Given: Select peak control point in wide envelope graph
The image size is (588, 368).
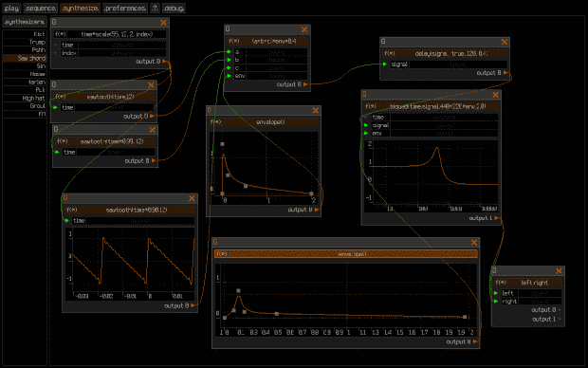Looking at the screenshot, I should [x=238, y=291].
